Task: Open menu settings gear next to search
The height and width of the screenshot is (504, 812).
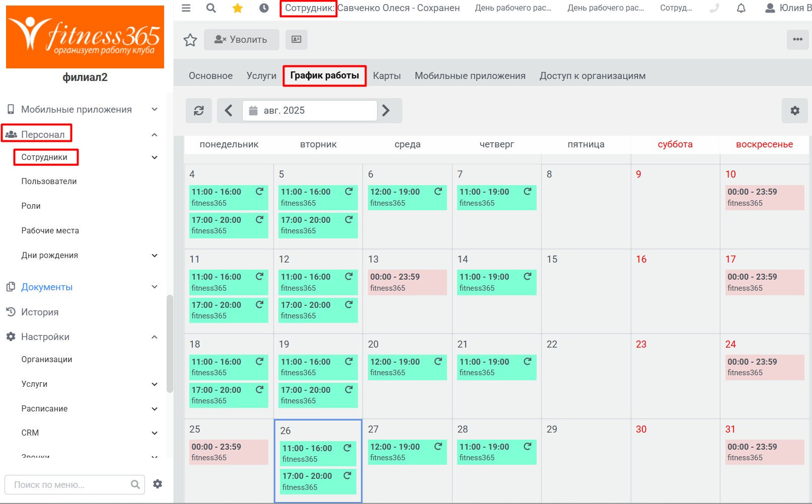Action: 158,484
